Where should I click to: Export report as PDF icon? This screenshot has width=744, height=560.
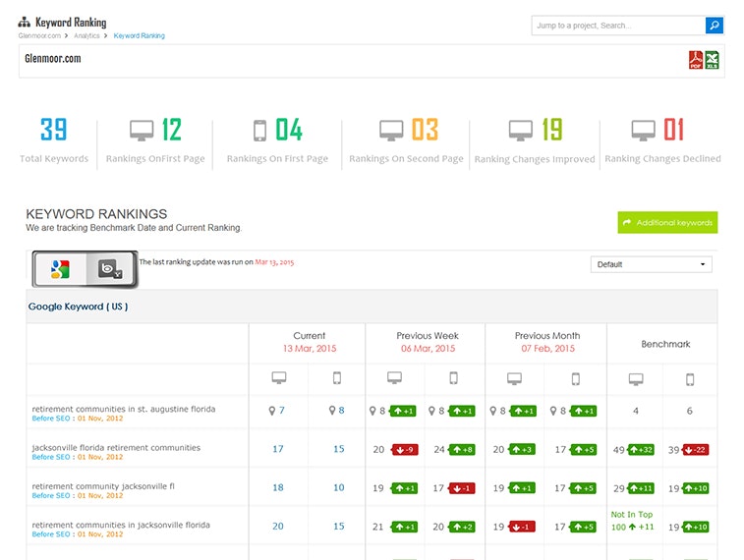[x=696, y=60]
